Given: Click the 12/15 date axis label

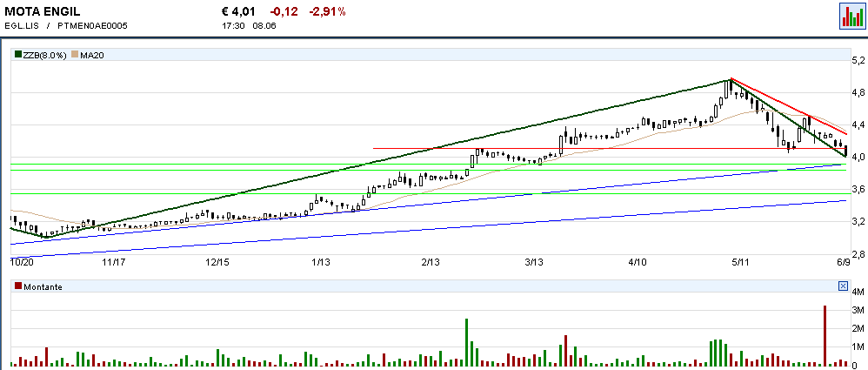Looking at the screenshot, I should (x=217, y=261).
